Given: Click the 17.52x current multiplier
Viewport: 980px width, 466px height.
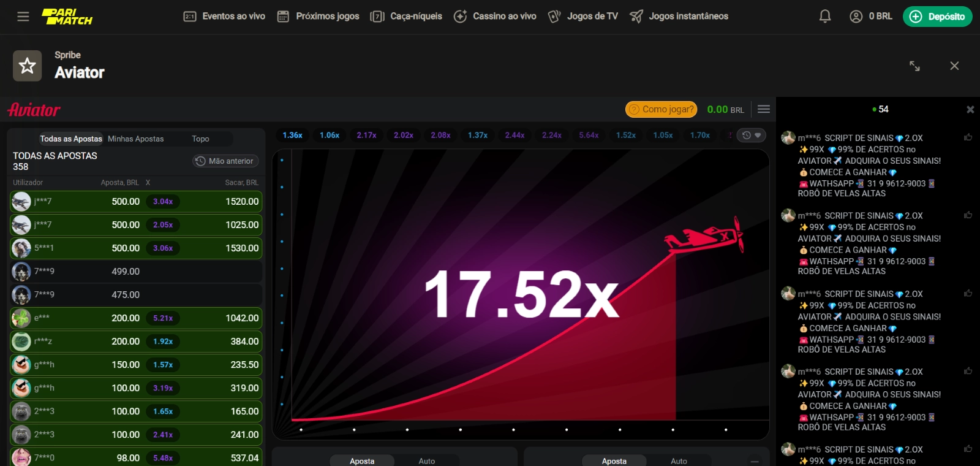Looking at the screenshot, I should point(522,295).
